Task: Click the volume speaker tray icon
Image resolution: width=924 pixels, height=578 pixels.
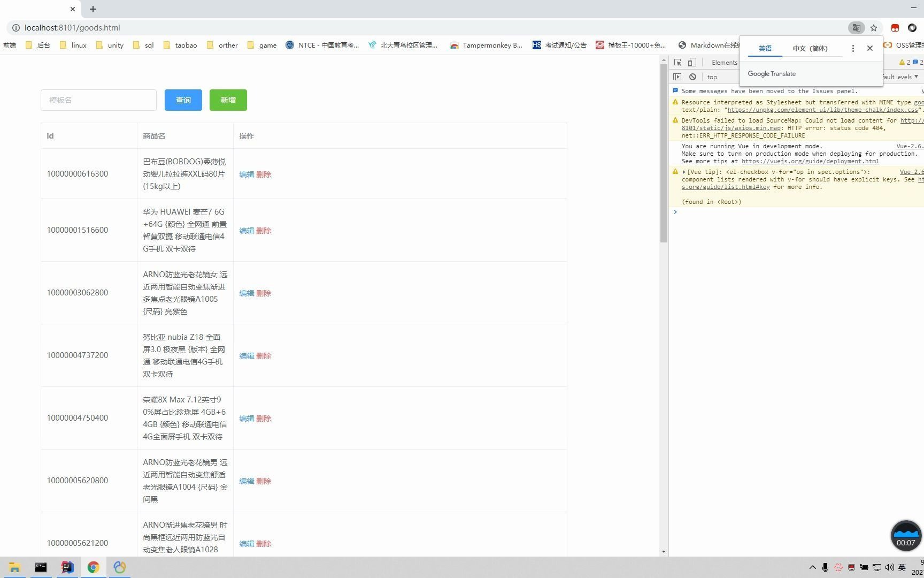Action: point(890,567)
